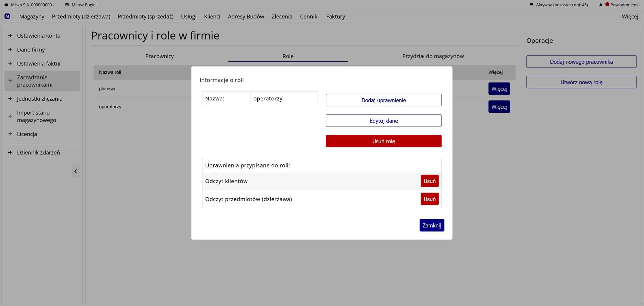Open Ustawienia faktur in the sidebar
644x306 pixels.
(39, 63)
